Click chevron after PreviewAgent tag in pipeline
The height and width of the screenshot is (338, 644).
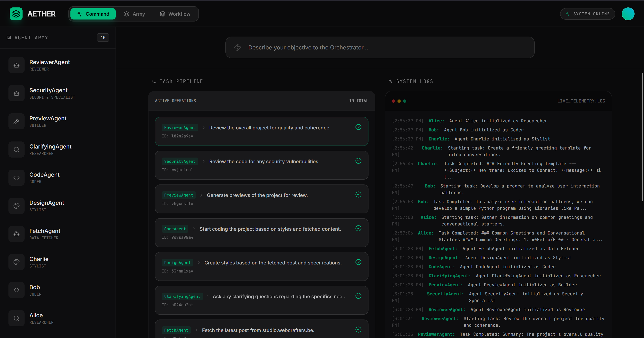pos(201,195)
